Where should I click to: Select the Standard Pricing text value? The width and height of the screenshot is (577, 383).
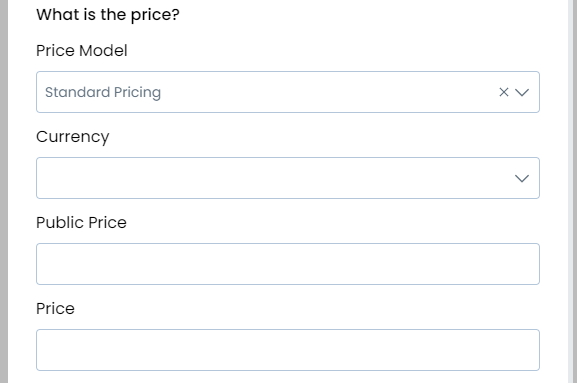tap(103, 92)
